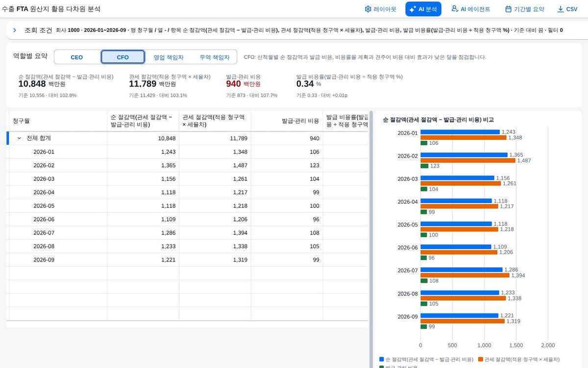Select the 2026-08 table row
The height and width of the screenshot is (368, 588).
(x=188, y=246)
